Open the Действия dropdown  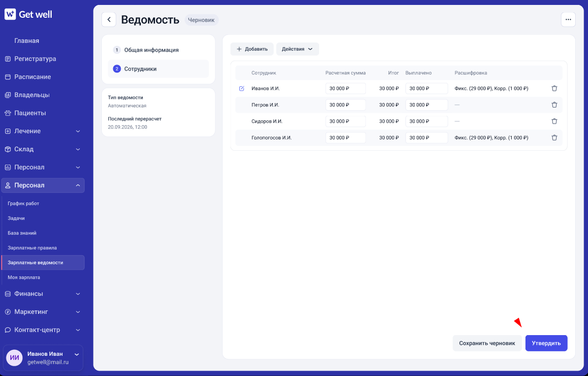pos(297,49)
